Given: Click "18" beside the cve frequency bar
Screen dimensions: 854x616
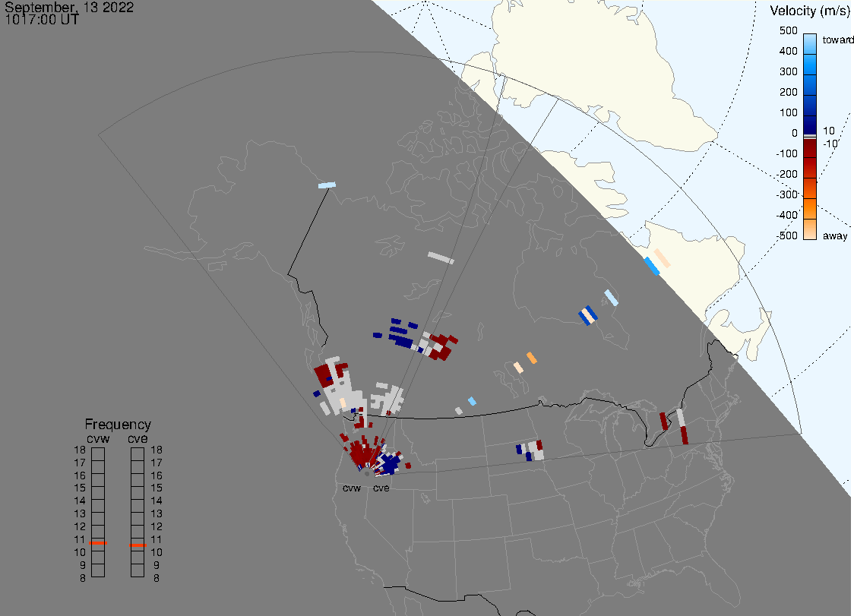Looking at the screenshot, I should pyautogui.click(x=157, y=450).
